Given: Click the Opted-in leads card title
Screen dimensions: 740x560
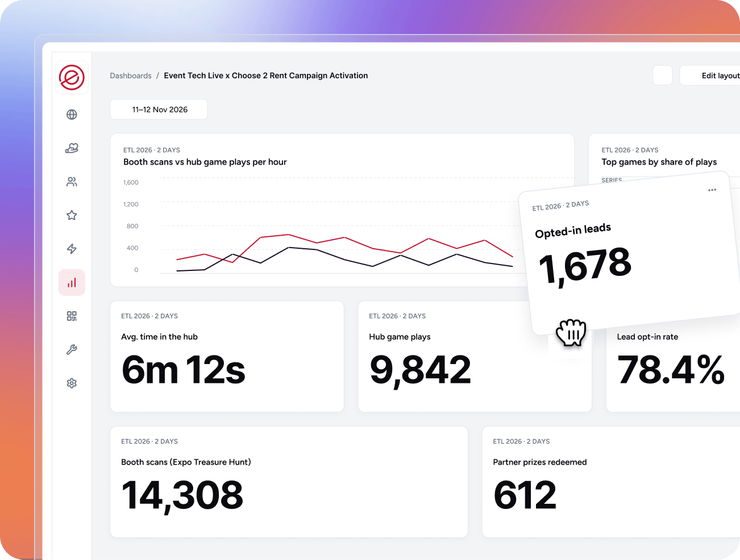Looking at the screenshot, I should 573,231.
